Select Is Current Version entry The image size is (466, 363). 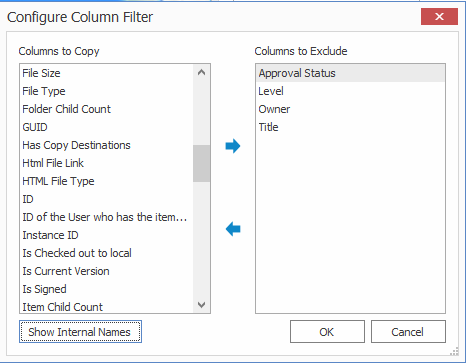coord(106,271)
